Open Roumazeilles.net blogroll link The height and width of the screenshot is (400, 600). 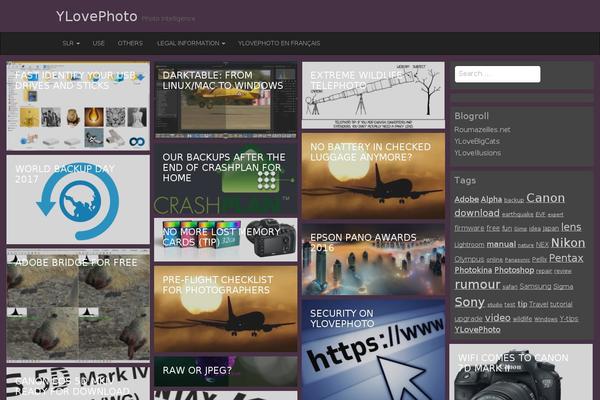[482, 129]
